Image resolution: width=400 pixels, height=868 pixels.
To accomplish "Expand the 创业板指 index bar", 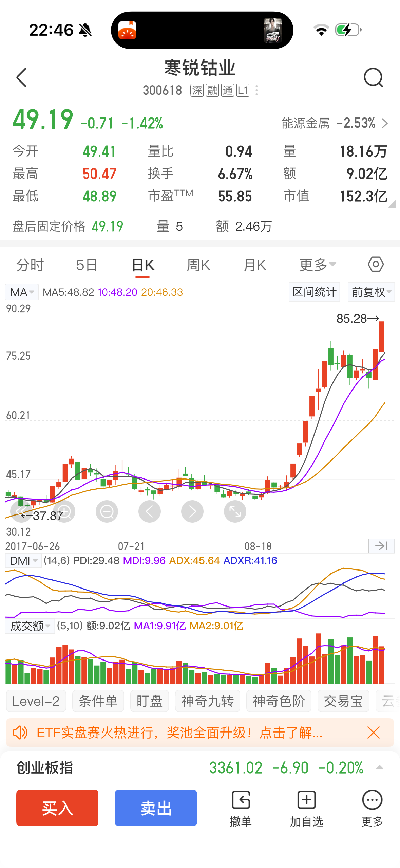I will point(380,768).
